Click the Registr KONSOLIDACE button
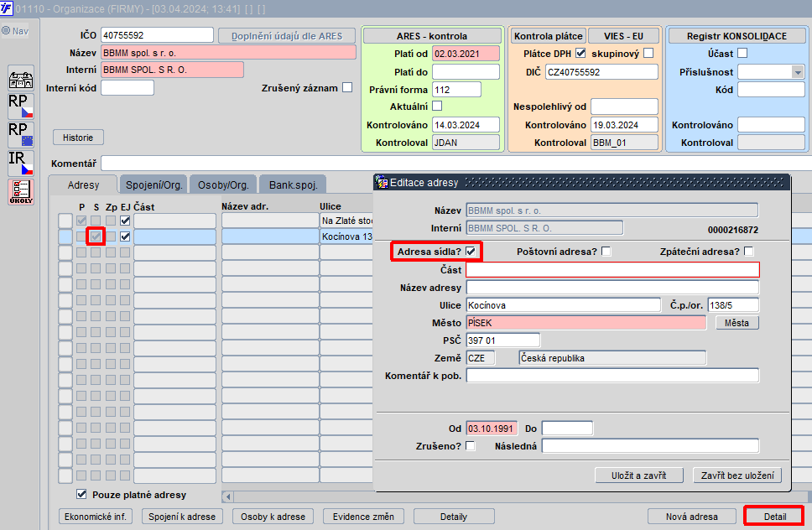This screenshot has height=530, width=812. coord(737,36)
